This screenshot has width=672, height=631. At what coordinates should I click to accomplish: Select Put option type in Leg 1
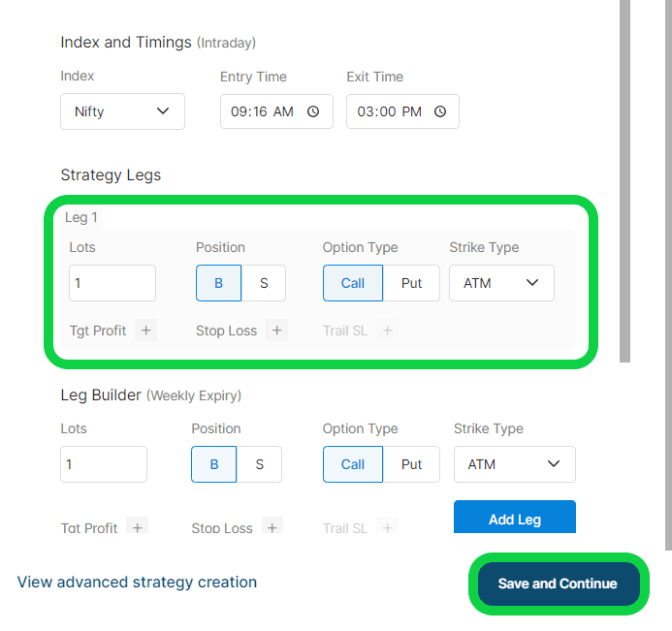click(411, 283)
